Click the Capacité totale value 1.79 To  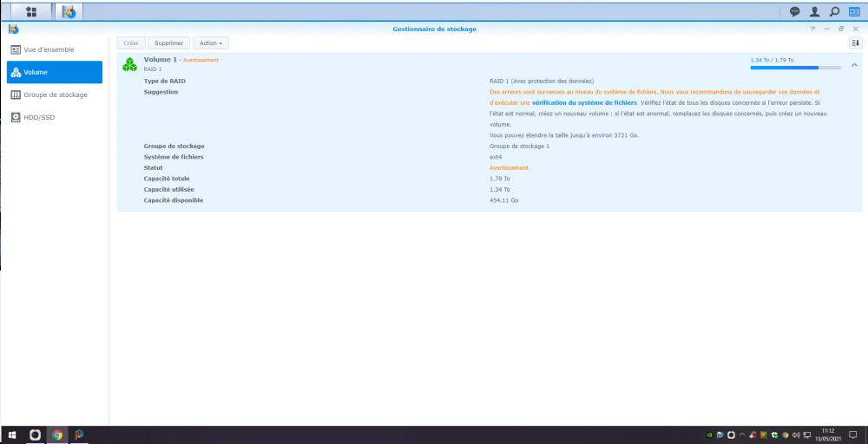(499, 179)
